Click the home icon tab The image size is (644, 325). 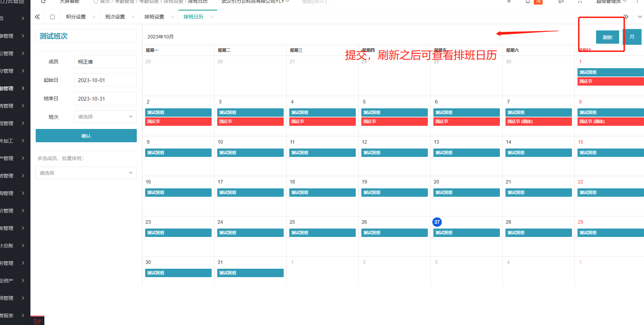(52, 17)
